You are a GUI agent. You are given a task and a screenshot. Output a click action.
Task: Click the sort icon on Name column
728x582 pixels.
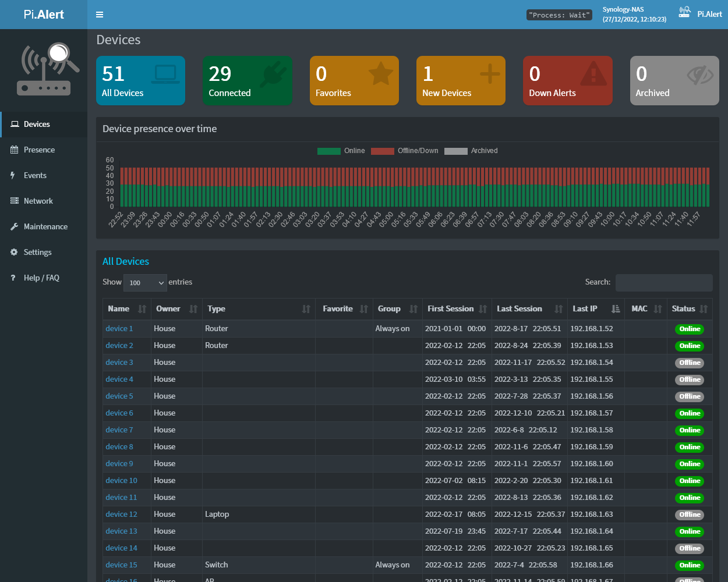click(142, 309)
